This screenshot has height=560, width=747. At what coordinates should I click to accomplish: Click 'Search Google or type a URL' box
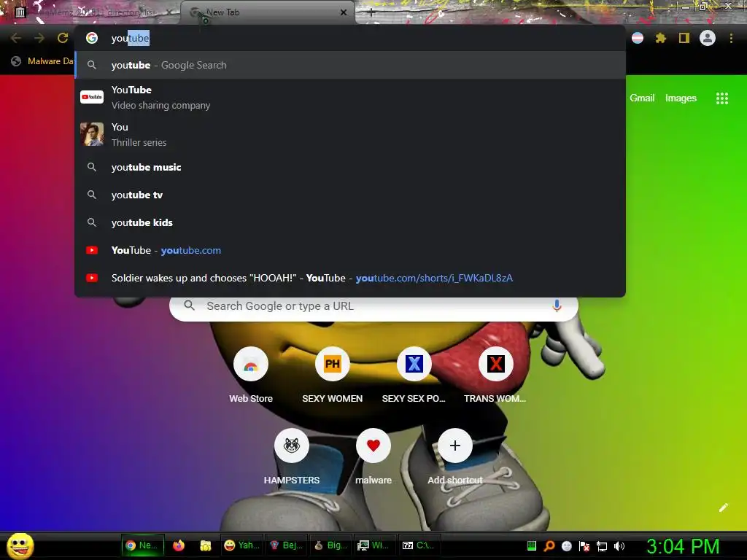point(374,306)
